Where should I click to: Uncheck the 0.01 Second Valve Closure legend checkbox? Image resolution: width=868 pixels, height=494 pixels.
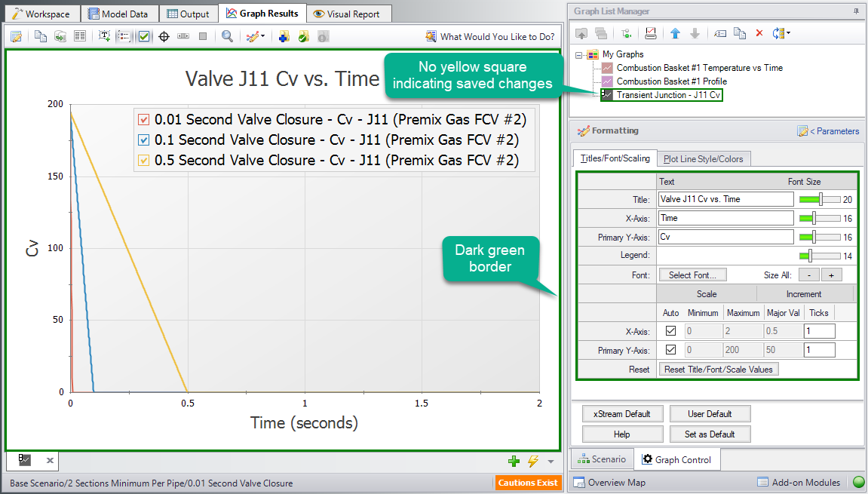(145, 120)
